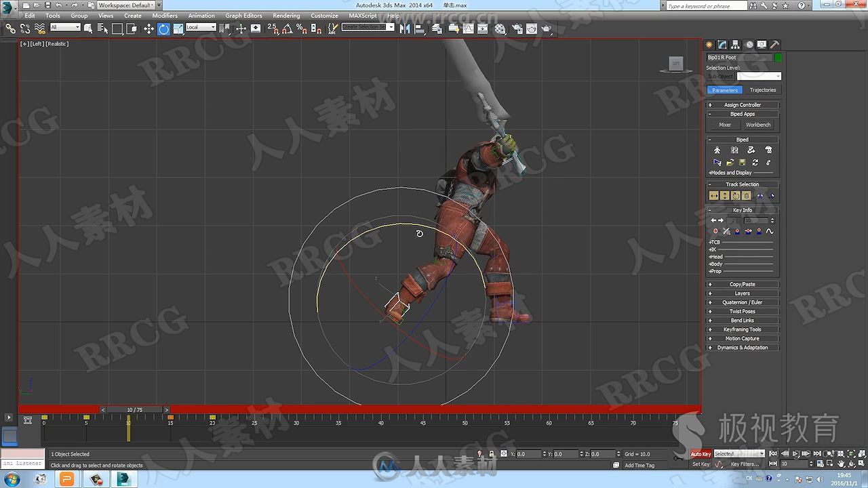Open the Modify command panel tab

coord(722,45)
